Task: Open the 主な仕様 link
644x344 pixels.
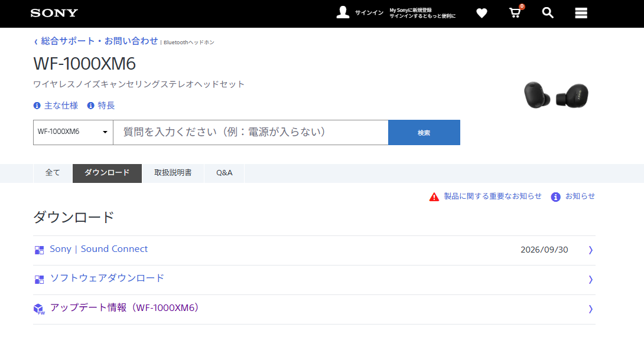Action: point(61,106)
